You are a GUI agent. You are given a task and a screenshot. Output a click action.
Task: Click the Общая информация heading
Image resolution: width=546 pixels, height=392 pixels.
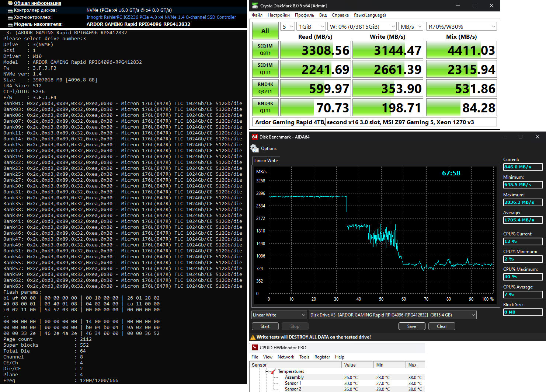click(38, 3)
